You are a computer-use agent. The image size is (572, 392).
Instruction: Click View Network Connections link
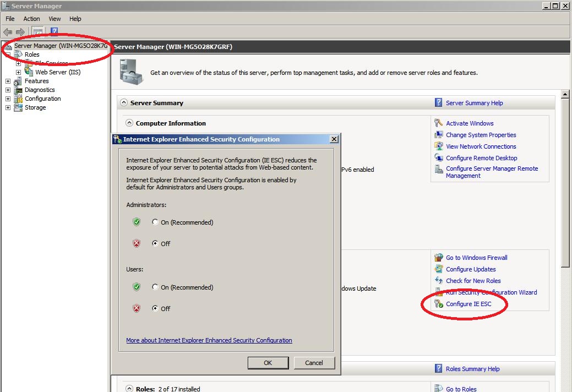point(481,146)
